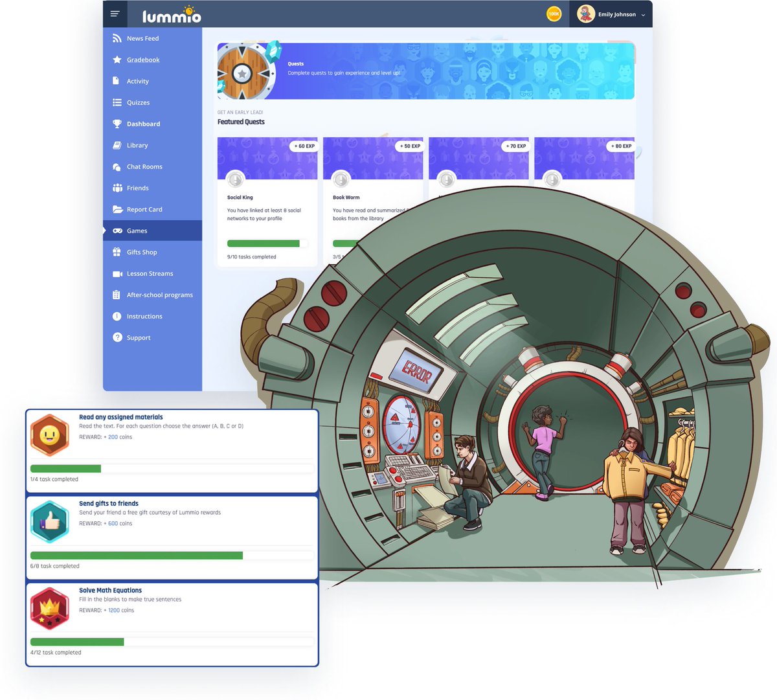Viewport: 777px width, 700px height.
Task: Open the Social King quest card title
Action: tap(240, 198)
